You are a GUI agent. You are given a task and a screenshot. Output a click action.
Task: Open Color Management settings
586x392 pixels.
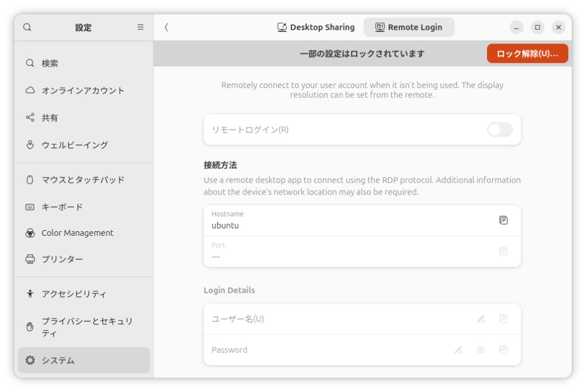(77, 233)
